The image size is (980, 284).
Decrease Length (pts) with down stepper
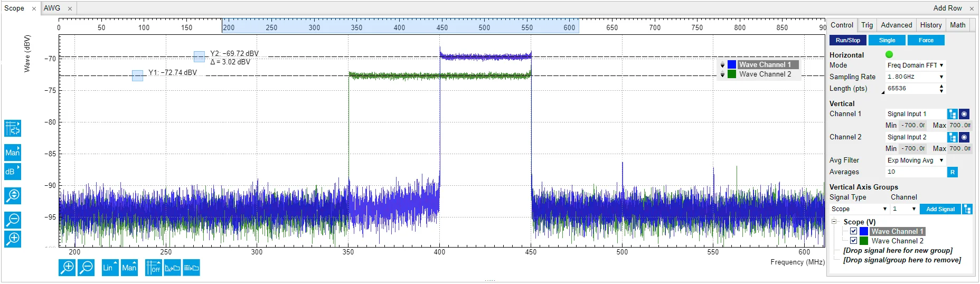click(x=941, y=91)
